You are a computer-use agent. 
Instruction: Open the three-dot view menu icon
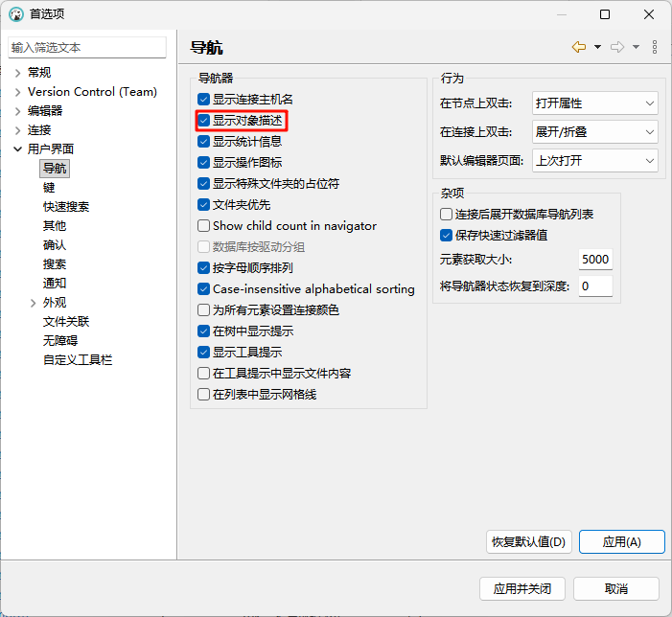point(655,47)
